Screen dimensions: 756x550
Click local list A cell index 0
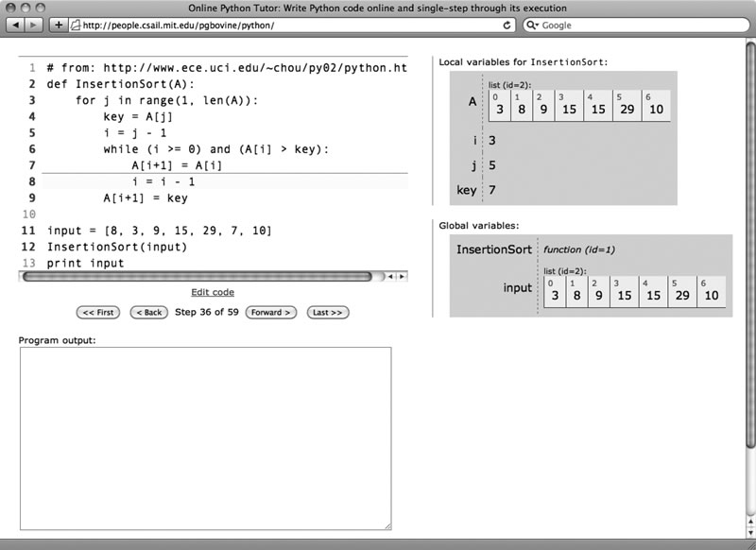[x=500, y=106]
